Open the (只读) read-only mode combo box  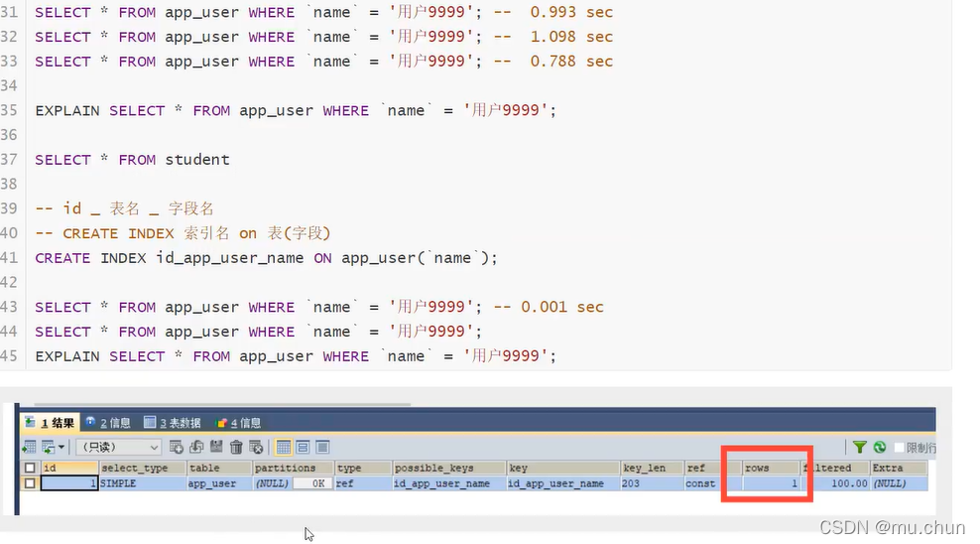[119, 447]
